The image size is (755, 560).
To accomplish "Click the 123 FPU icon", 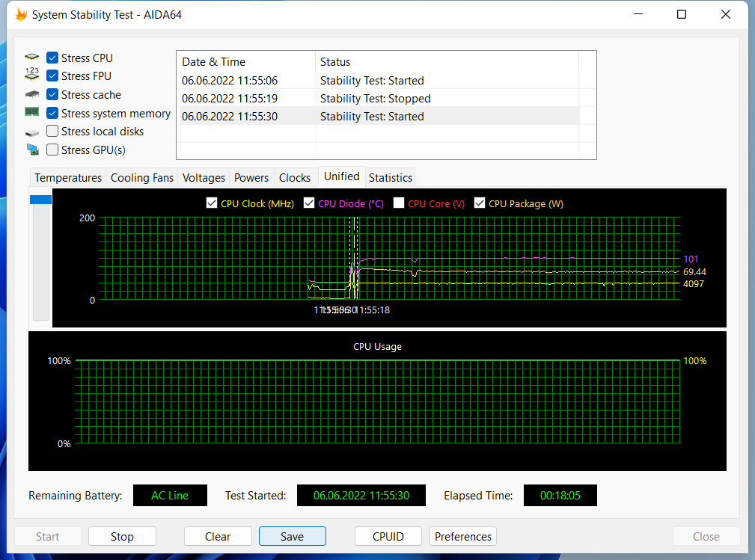I will pos(31,73).
